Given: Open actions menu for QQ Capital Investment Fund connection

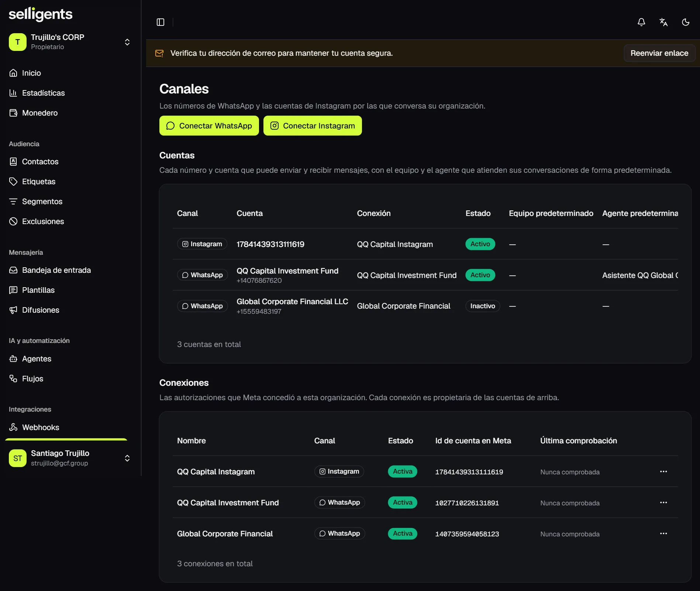Looking at the screenshot, I should click(x=663, y=502).
